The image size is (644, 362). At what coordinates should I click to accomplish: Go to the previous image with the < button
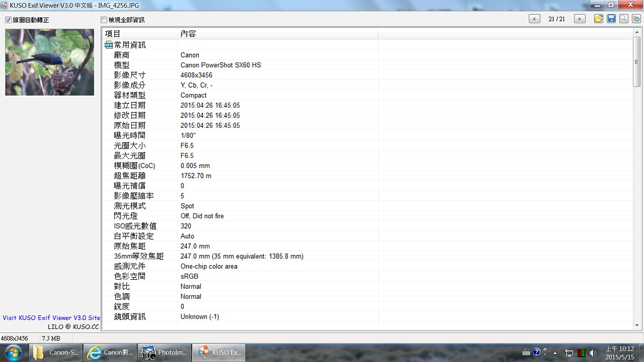535,19
